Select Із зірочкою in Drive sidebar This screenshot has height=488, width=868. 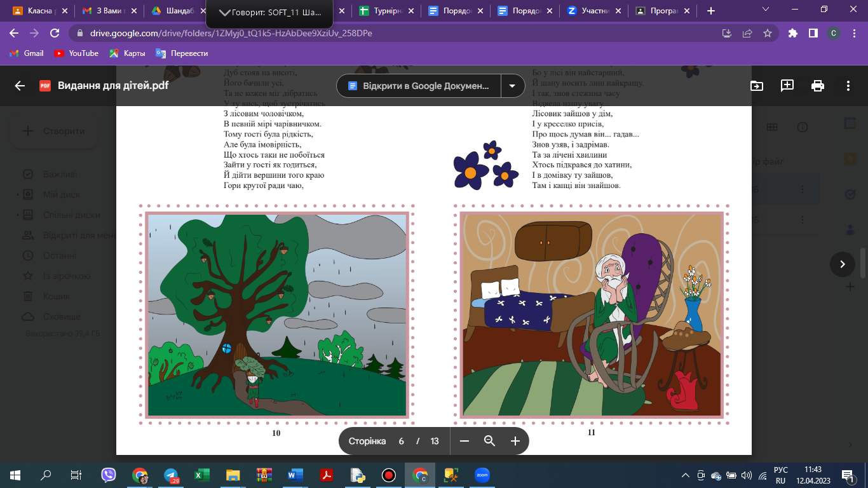coord(67,276)
